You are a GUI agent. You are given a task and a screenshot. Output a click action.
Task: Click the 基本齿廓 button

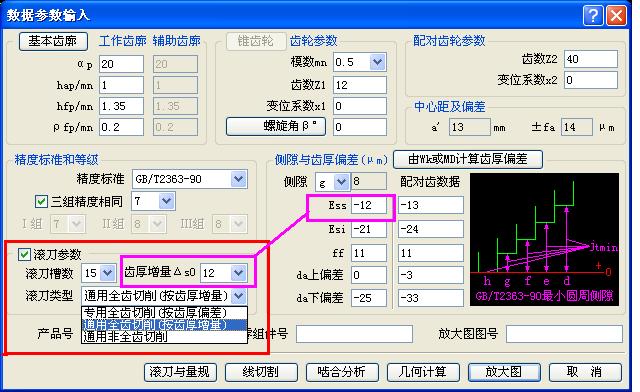click(x=53, y=41)
